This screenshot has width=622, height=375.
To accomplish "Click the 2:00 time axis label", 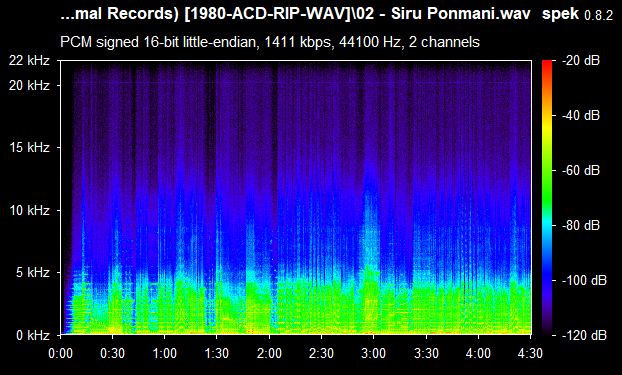I will (x=269, y=353).
